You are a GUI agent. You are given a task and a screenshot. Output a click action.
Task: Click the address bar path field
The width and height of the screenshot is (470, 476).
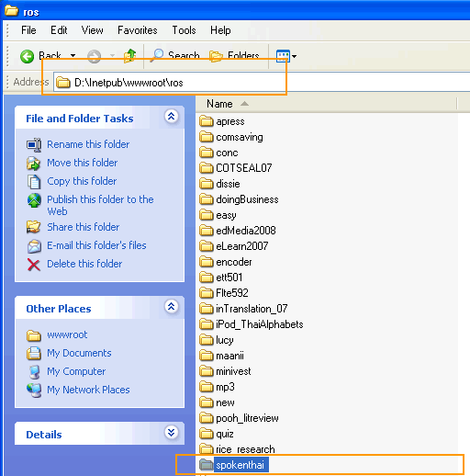click(262, 82)
